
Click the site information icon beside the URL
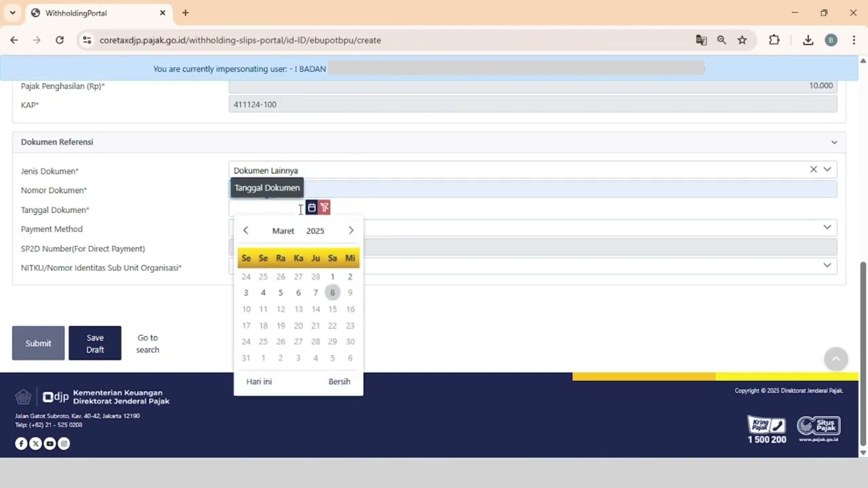(x=87, y=40)
